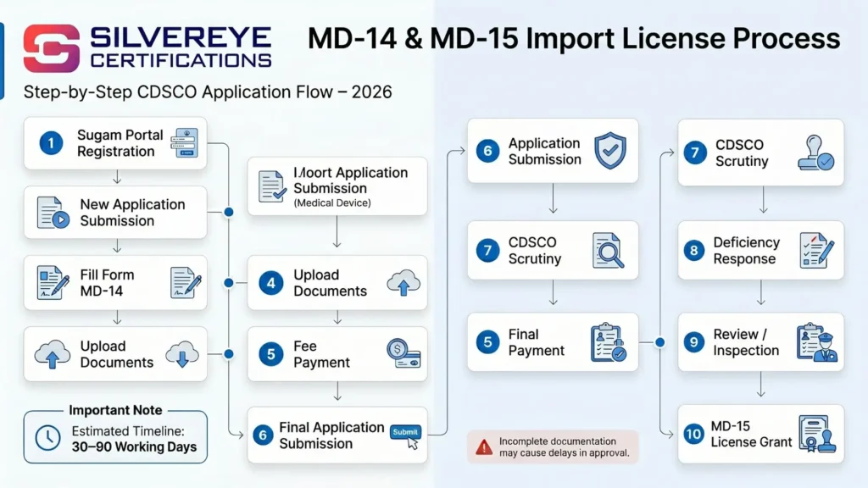
Task: Click the ID card icon on Sugam Portal Registration
Action: pos(184,142)
